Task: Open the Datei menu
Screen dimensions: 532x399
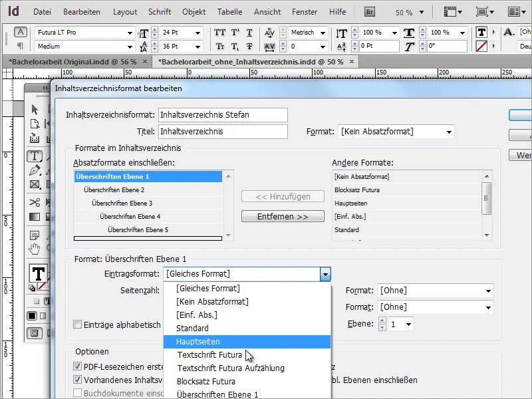Action: (x=42, y=12)
